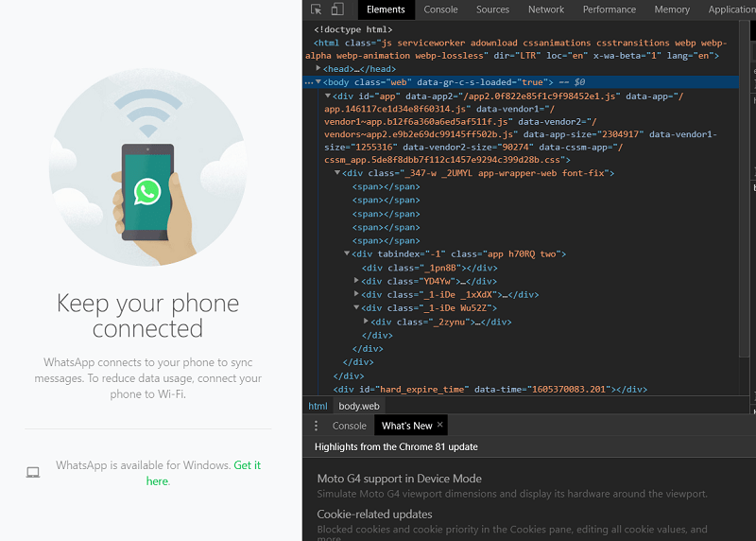Viewport: 756px width, 541px height.
Task: Expand the div class="_1-iDe _1xXdX" node
Action: [x=356, y=294]
